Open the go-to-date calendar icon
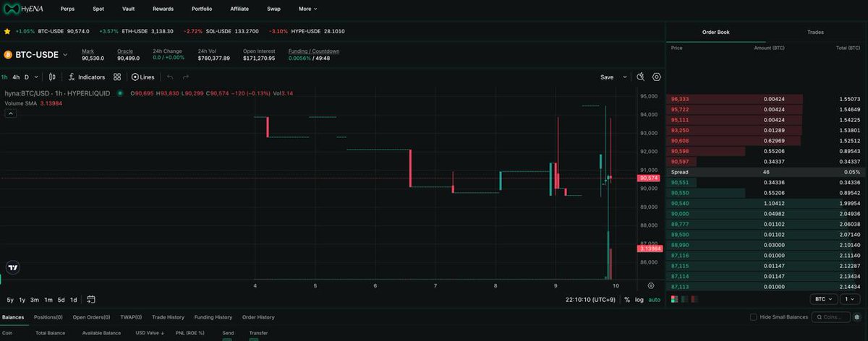Screen dimensions: 868x341 [x=91, y=299]
